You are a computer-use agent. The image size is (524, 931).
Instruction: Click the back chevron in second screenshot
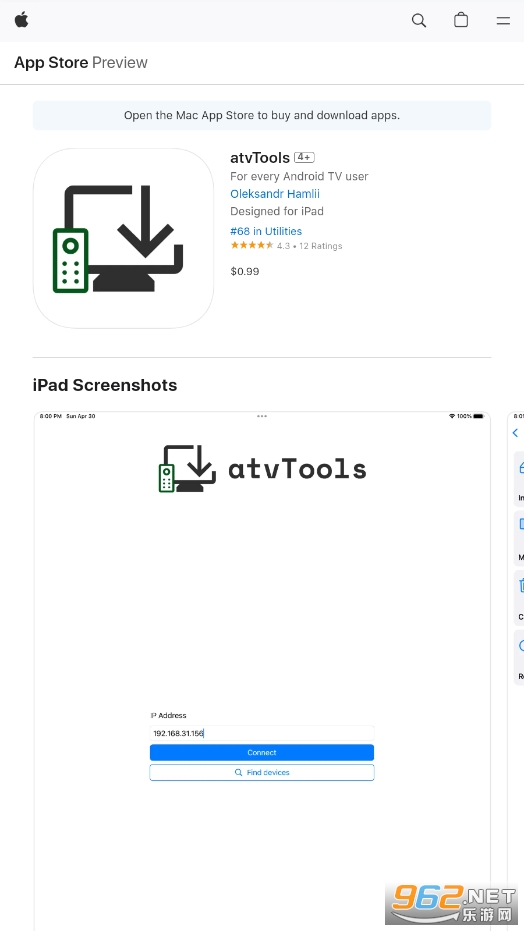(516, 433)
